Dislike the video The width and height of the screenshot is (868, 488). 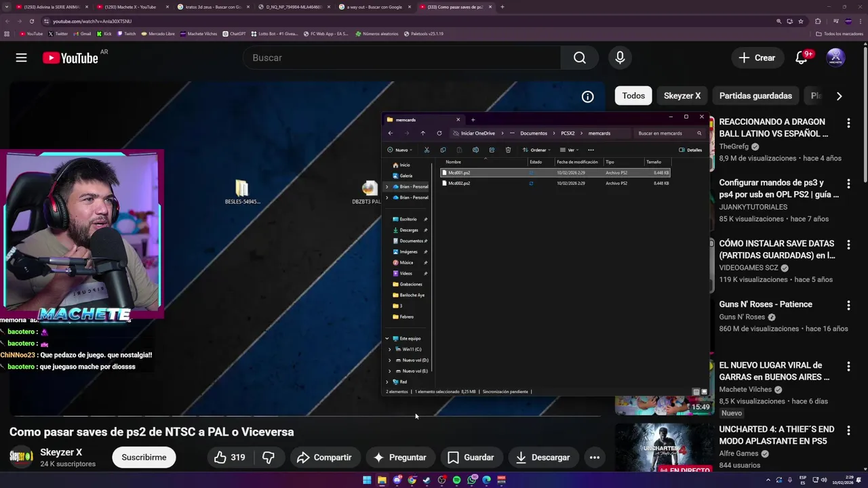tap(269, 457)
